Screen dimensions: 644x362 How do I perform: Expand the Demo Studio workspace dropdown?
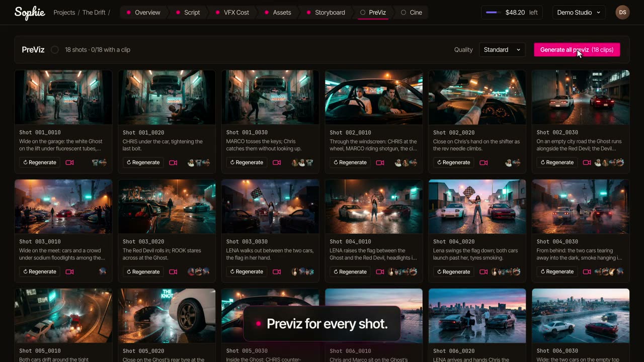579,13
